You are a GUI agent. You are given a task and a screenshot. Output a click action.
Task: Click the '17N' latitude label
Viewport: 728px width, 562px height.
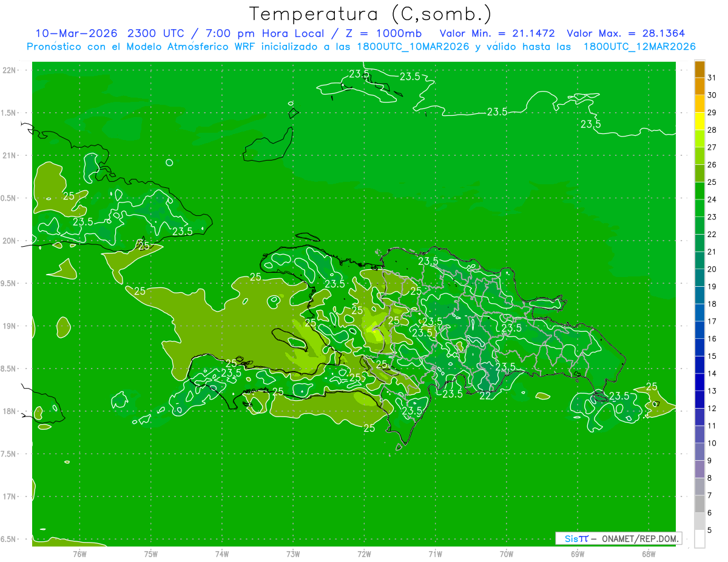pyautogui.click(x=10, y=497)
